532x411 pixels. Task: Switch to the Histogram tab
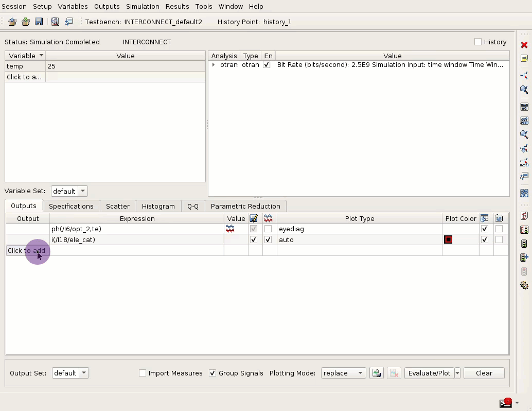tap(158, 206)
